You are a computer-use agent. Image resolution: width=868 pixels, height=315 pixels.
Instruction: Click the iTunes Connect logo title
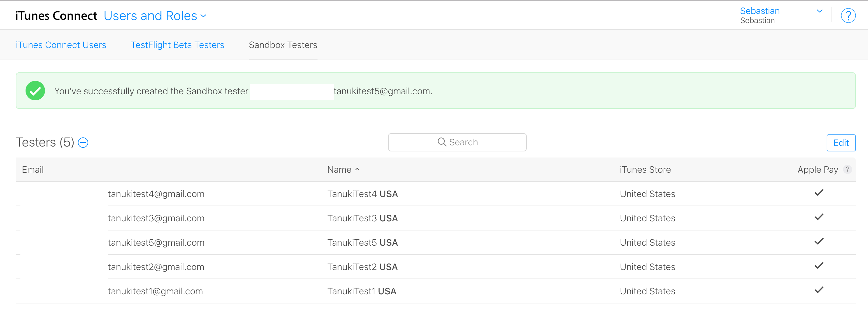click(x=56, y=16)
